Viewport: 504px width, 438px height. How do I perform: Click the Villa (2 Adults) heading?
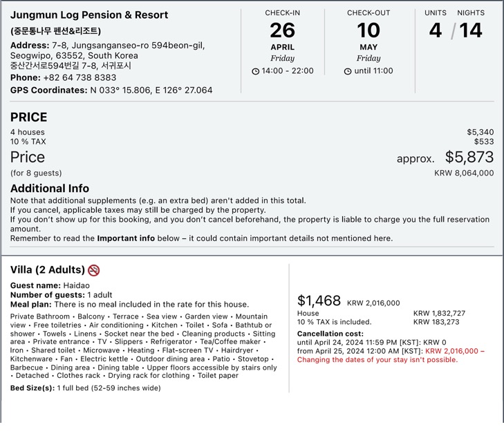coord(48,270)
